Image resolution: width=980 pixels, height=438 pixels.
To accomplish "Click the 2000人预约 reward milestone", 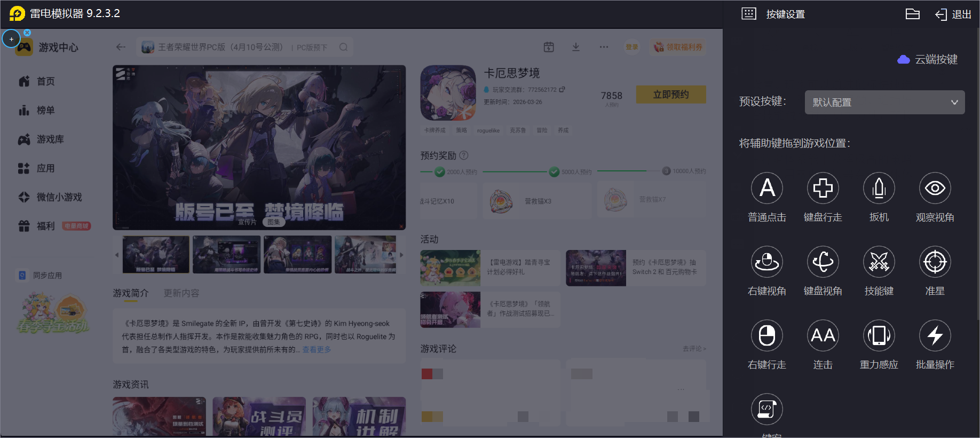I will [x=456, y=172].
